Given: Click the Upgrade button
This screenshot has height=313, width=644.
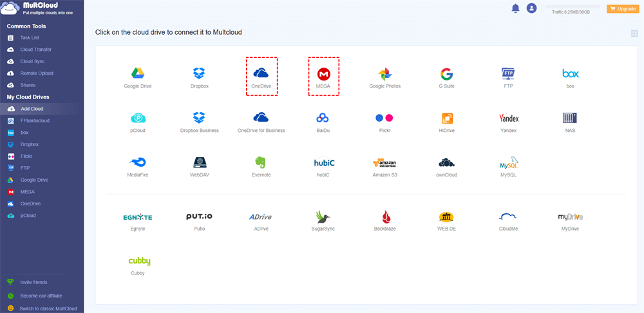Looking at the screenshot, I should (623, 8).
